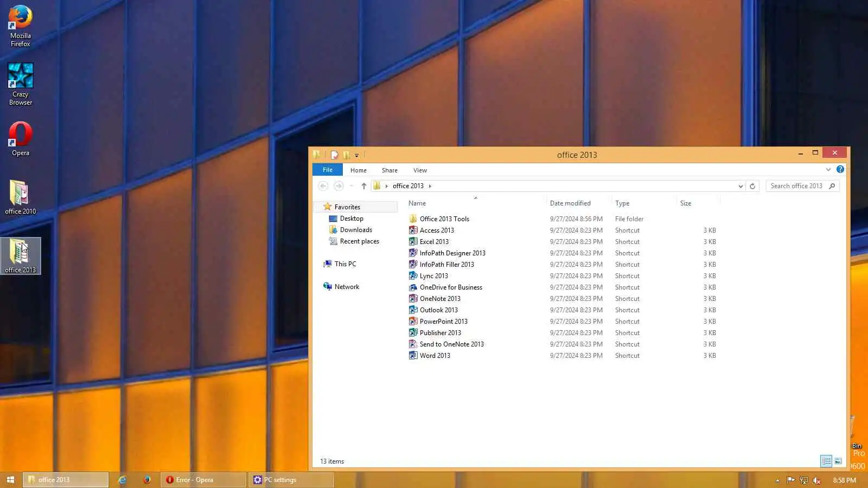Expand the ribbon using the chevron

(828, 170)
